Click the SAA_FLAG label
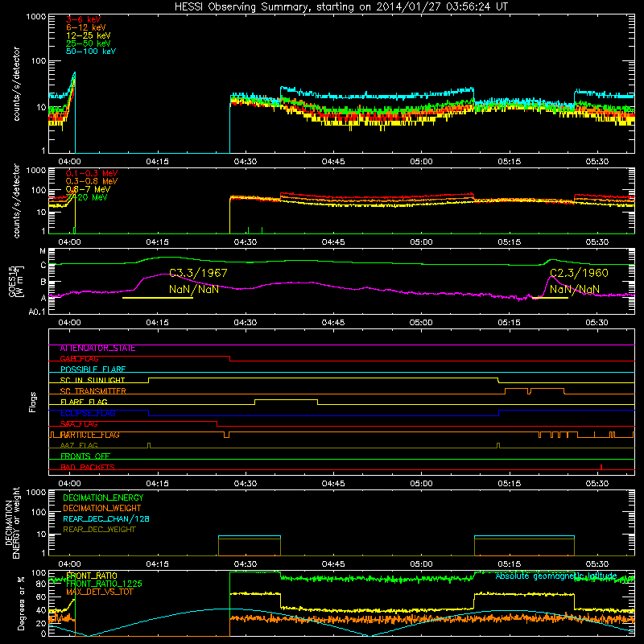This screenshot has width=644, height=644. [x=79, y=424]
